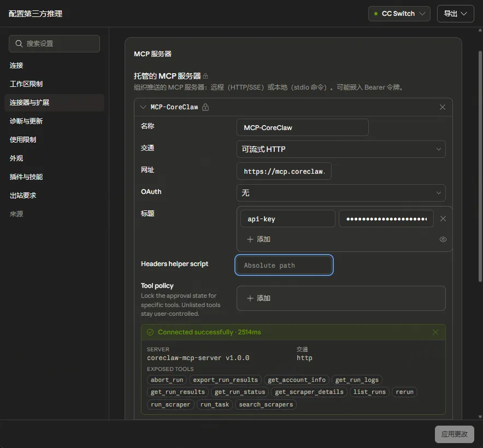483x448 pixels.
Task: Delete the api-key header row
Action: click(443, 219)
